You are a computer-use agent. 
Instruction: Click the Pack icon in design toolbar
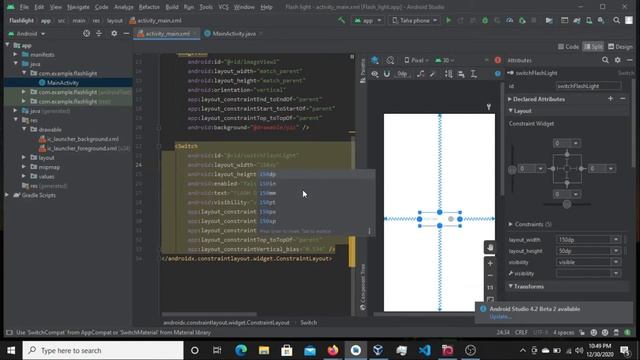[449, 74]
